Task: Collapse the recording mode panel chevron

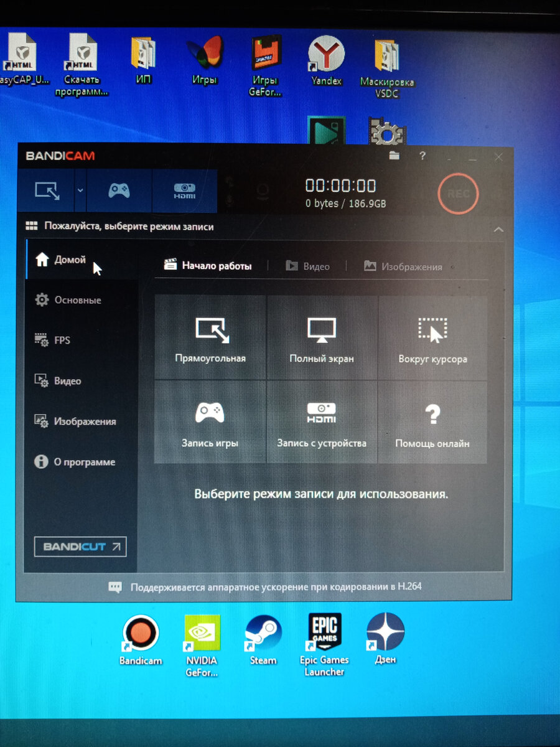Action: click(498, 229)
